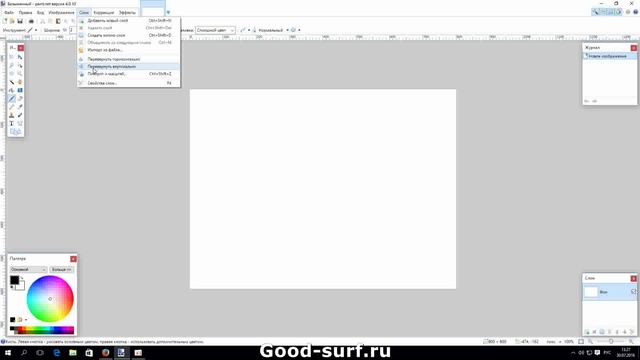Toggle Layers window button at top right
Screen dimensions: 640x360
611,12
